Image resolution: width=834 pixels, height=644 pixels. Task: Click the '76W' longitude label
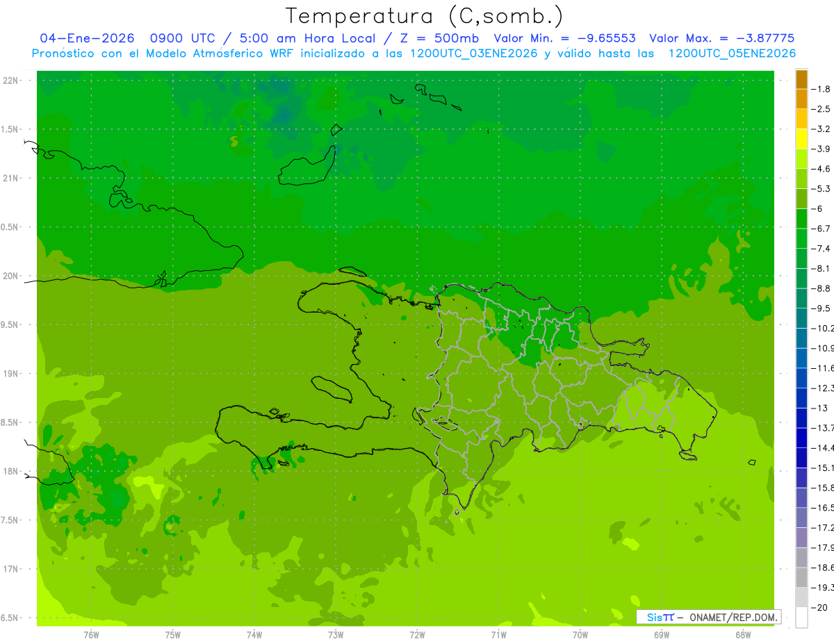coord(91,634)
